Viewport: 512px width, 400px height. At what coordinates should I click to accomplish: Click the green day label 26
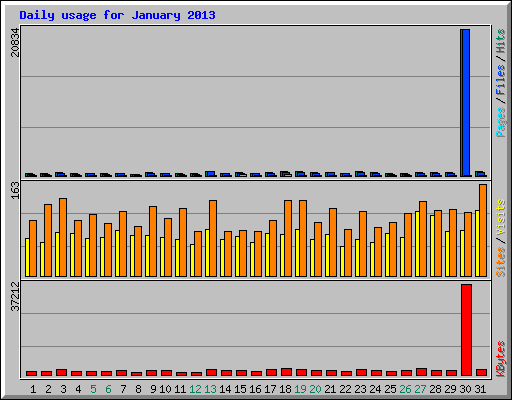[x=405, y=389]
